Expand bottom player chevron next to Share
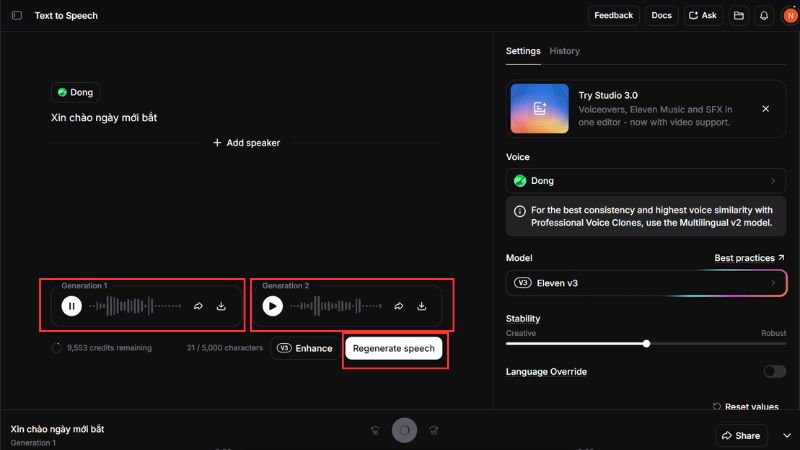The width and height of the screenshot is (800, 450). pyautogui.click(x=786, y=436)
